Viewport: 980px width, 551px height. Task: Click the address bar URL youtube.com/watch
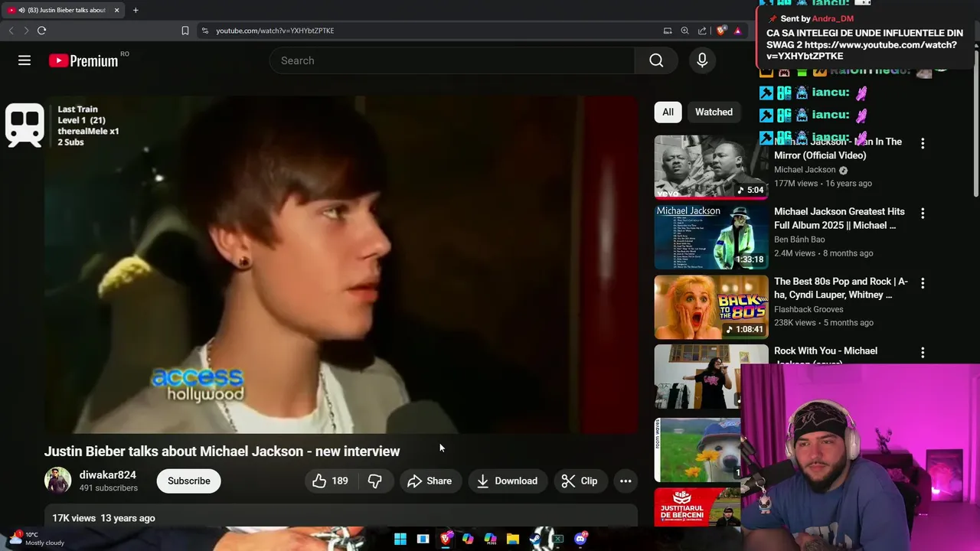coord(275,31)
